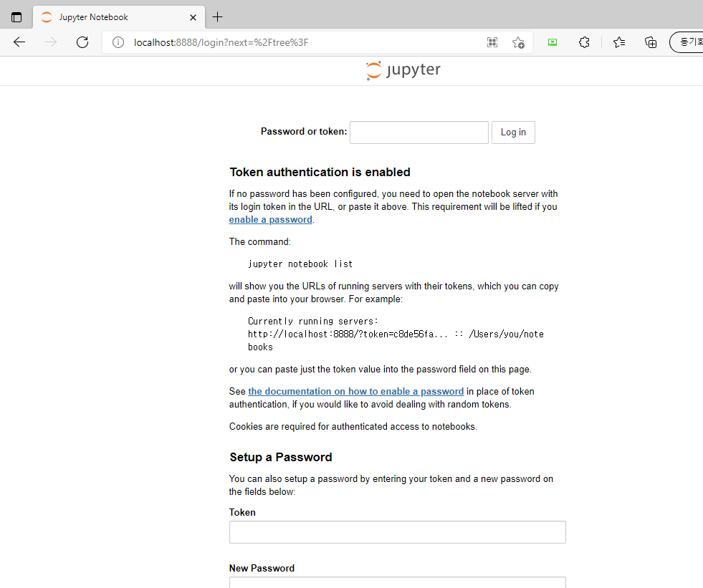
Task: Open the Collections panel
Action: (651, 42)
